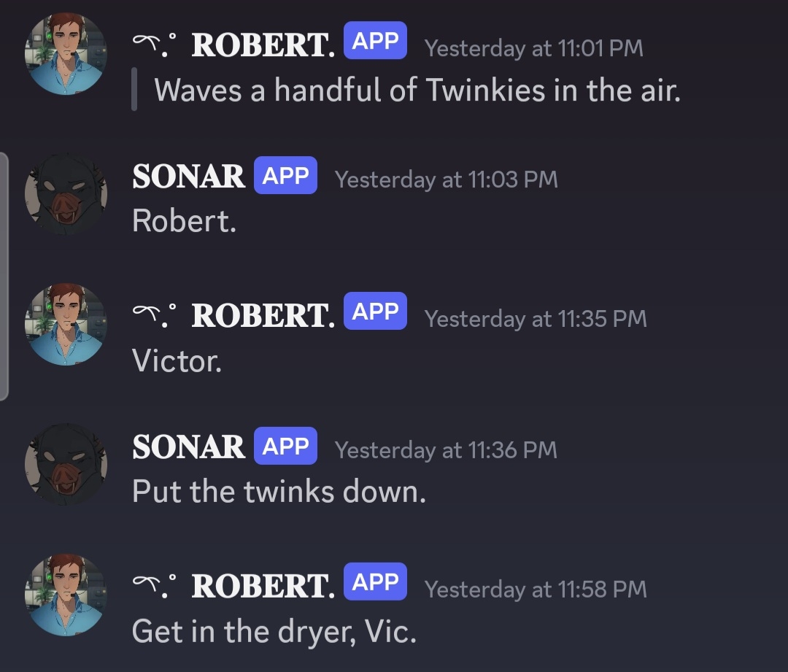Image resolution: width=788 pixels, height=672 pixels.
Task: Click the "Yesterday at 11:35 PM" timestamp
Action: (x=536, y=319)
